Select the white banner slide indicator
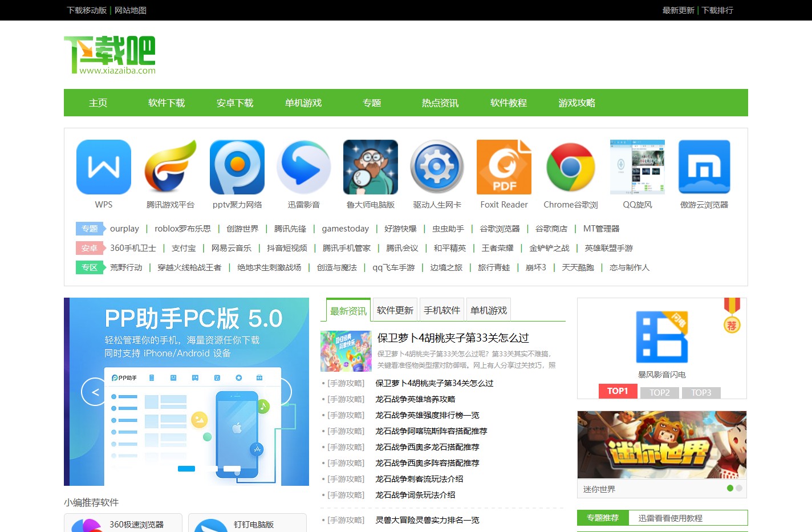 [x=232, y=469]
